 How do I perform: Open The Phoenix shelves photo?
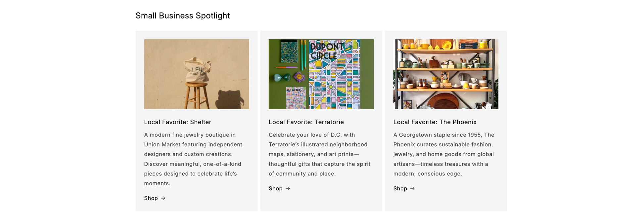click(445, 74)
